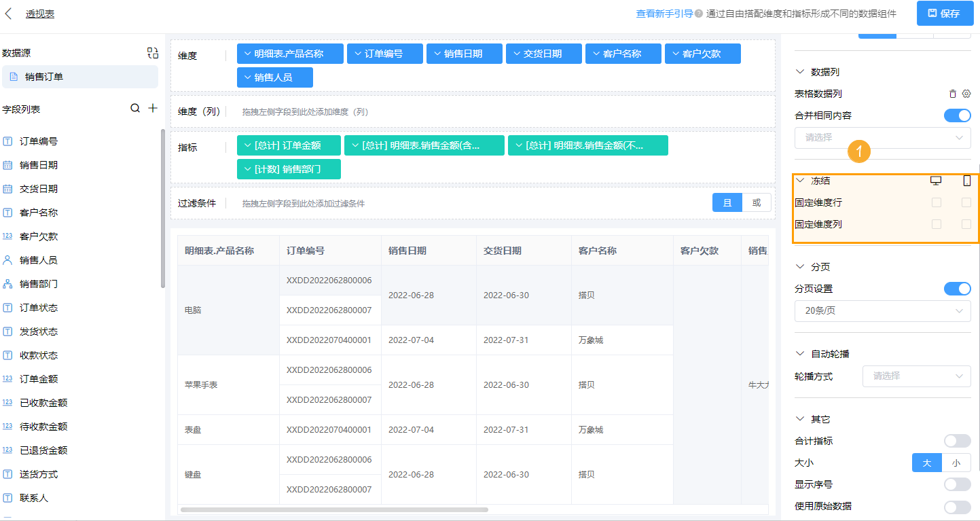Select 小 size option
Viewport: 980px width, 521px height.
956,463
